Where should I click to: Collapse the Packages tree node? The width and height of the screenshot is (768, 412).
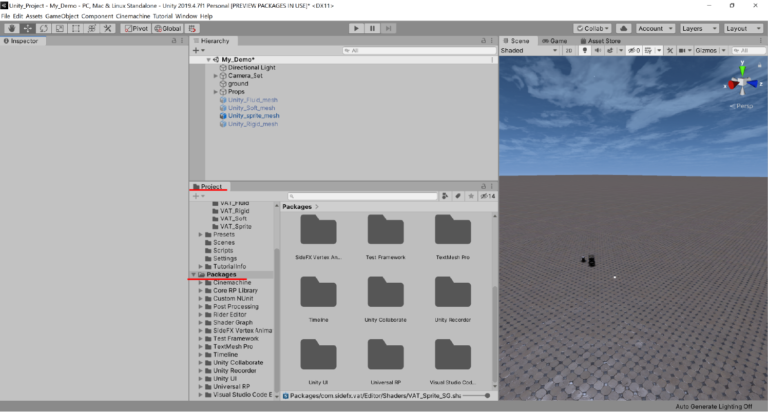(x=193, y=274)
